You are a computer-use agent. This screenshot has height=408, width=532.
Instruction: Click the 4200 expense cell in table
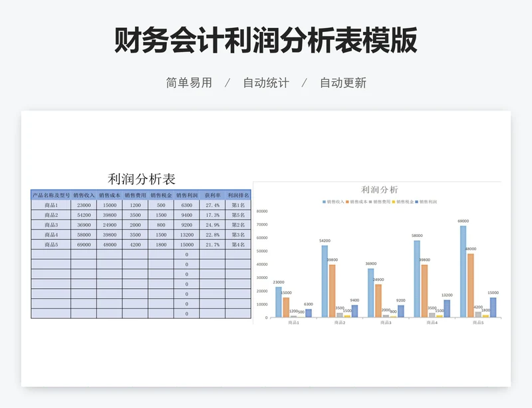[136, 244]
